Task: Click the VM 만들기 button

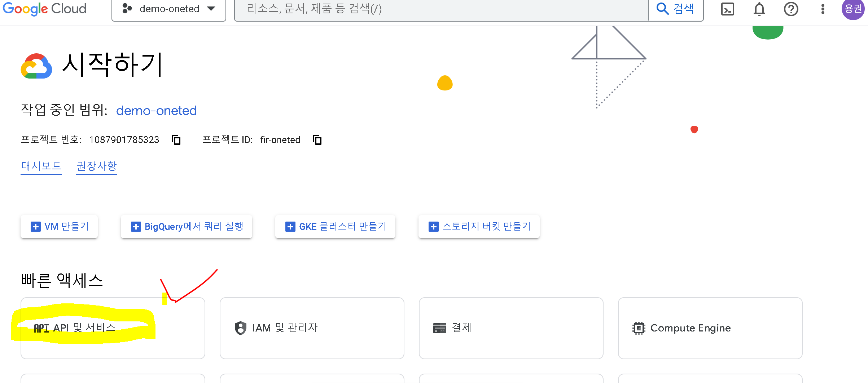Action: click(x=59, y=227)
